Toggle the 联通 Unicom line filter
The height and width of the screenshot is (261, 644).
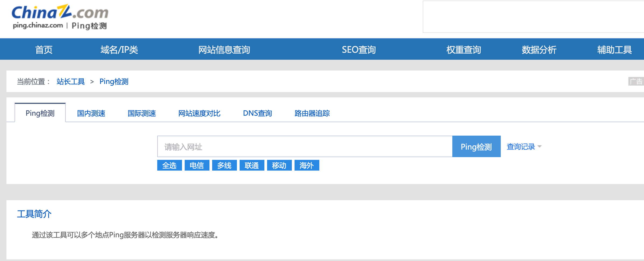(252, 165)
